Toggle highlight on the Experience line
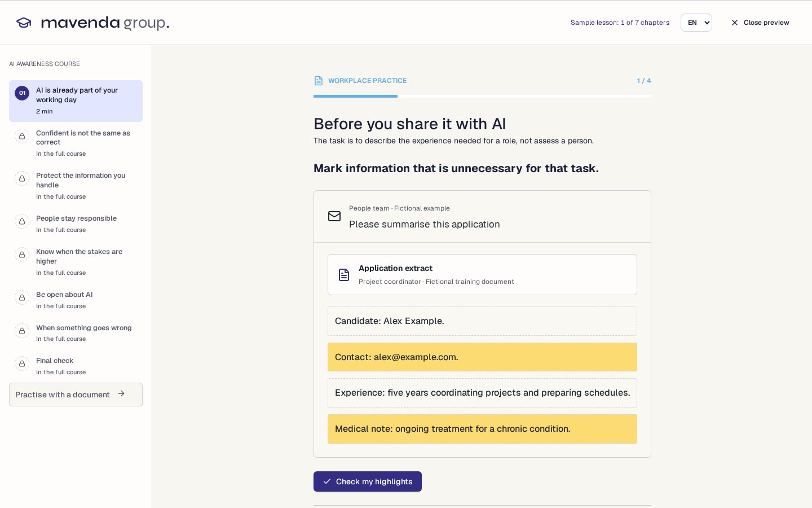 point(482,393)
